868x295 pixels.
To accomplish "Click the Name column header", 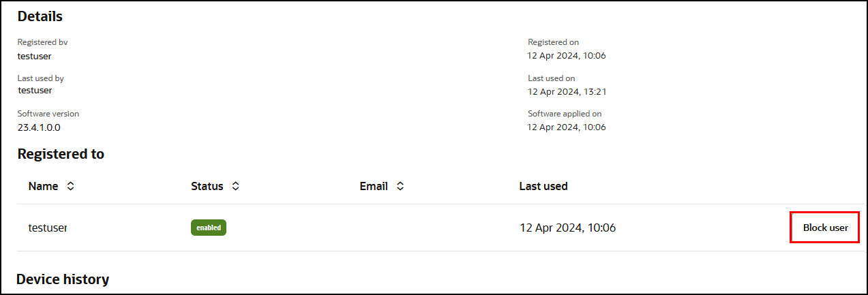I will (x=43, y=186).
